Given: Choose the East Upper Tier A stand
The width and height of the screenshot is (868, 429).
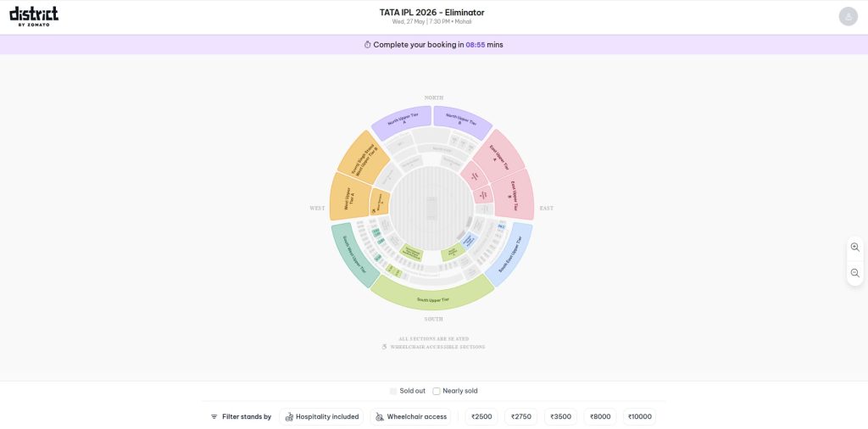Looking at the screenshot, I should (x=498, y=155).
